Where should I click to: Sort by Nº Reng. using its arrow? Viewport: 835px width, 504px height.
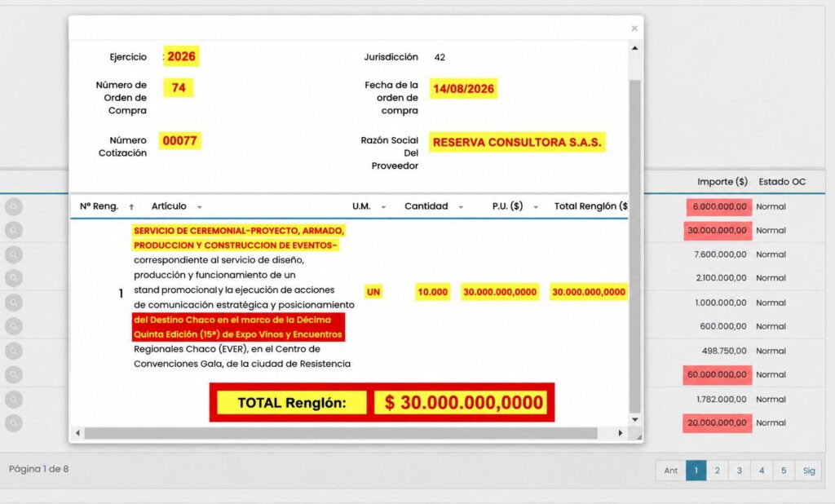(131, 207)
